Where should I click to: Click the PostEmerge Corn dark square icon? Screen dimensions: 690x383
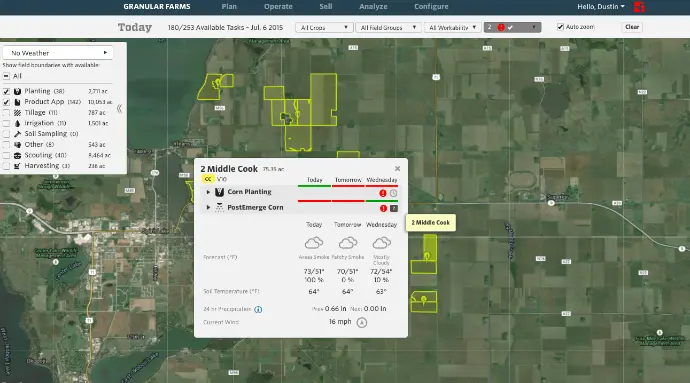tap(394, 208)
